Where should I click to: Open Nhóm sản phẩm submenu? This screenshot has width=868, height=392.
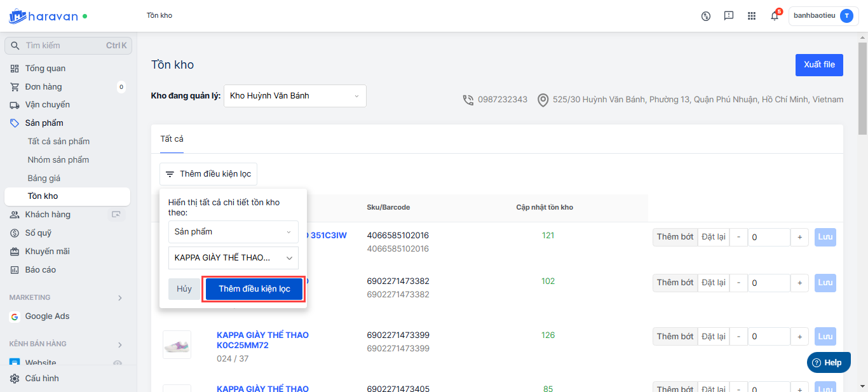(x=58, y=159)
